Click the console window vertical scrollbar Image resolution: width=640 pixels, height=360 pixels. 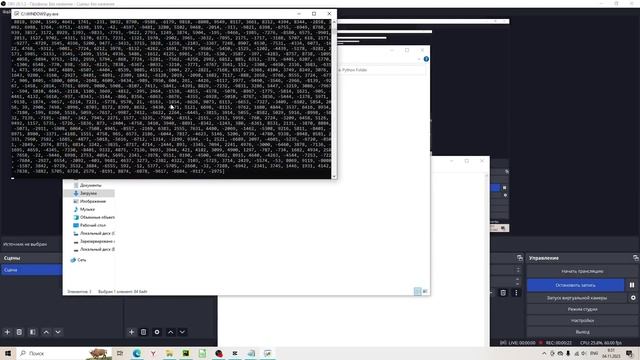[x=334, y=98]
